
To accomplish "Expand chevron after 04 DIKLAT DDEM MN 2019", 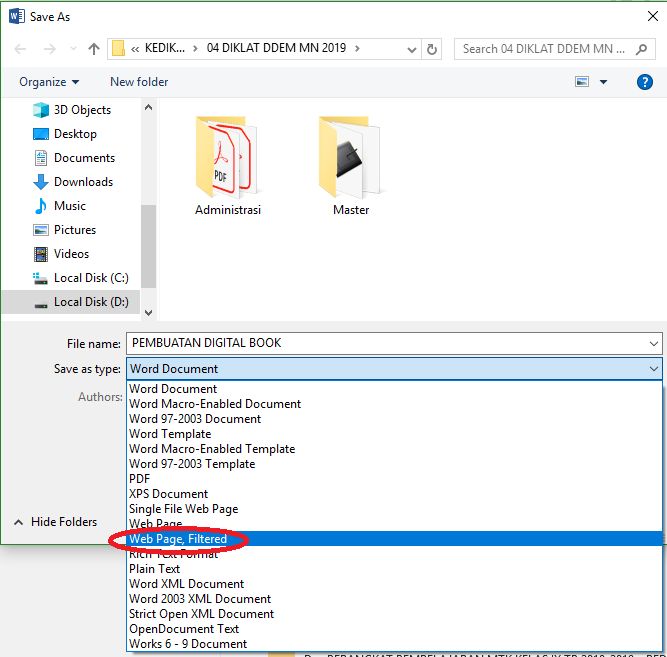I will pos(357,49).
